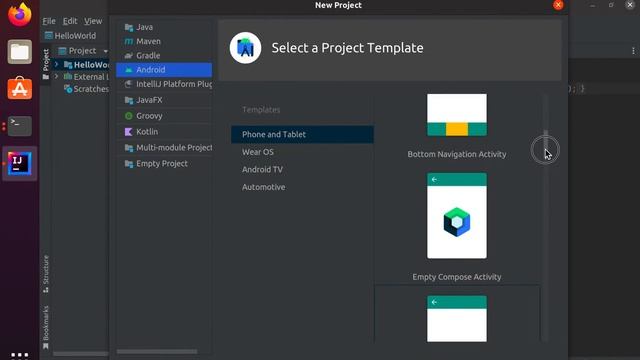
Task: Choose the Android generator
Action: click(164, 70)
